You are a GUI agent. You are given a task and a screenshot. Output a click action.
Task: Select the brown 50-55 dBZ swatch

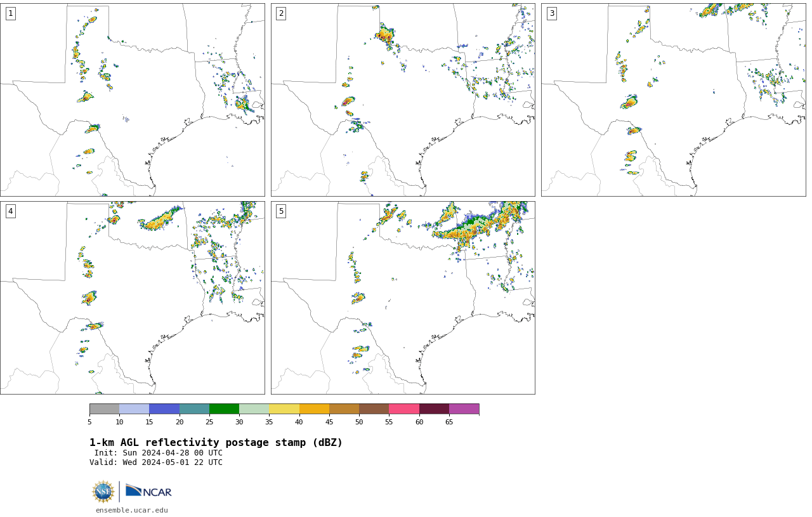374,409
